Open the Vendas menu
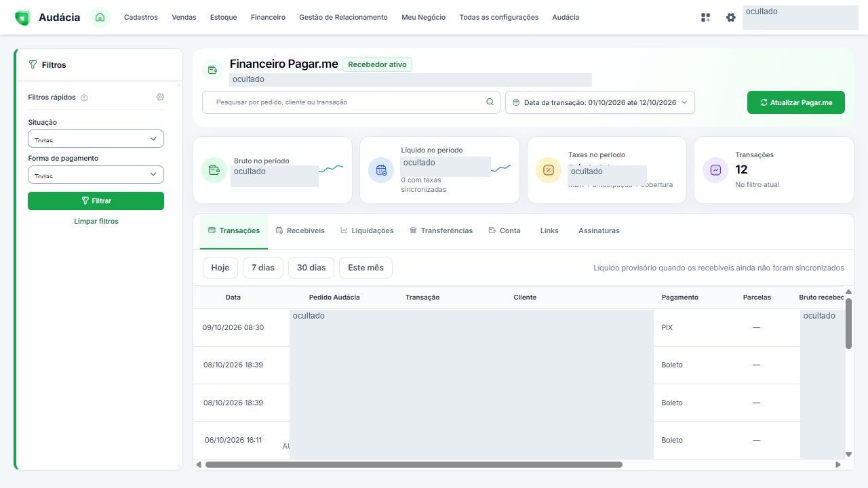 184,18
